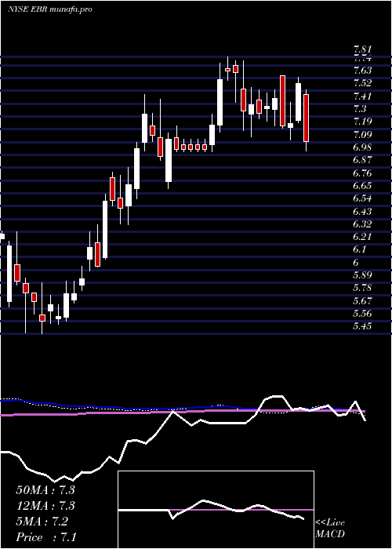Select the 7.41 price axis label
Image resolution: width=392 pixels, height=549 pixels.
tap(362, 96)
